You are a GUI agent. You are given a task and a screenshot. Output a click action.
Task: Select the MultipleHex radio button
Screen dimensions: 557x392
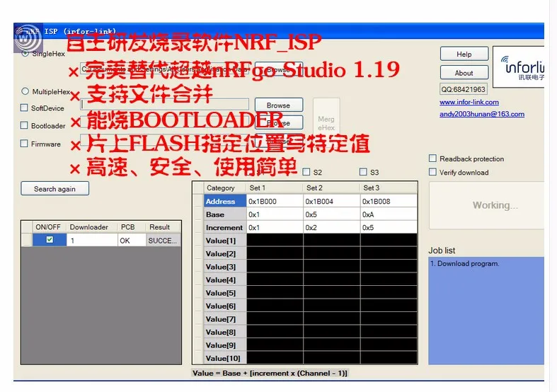(25, 91)
